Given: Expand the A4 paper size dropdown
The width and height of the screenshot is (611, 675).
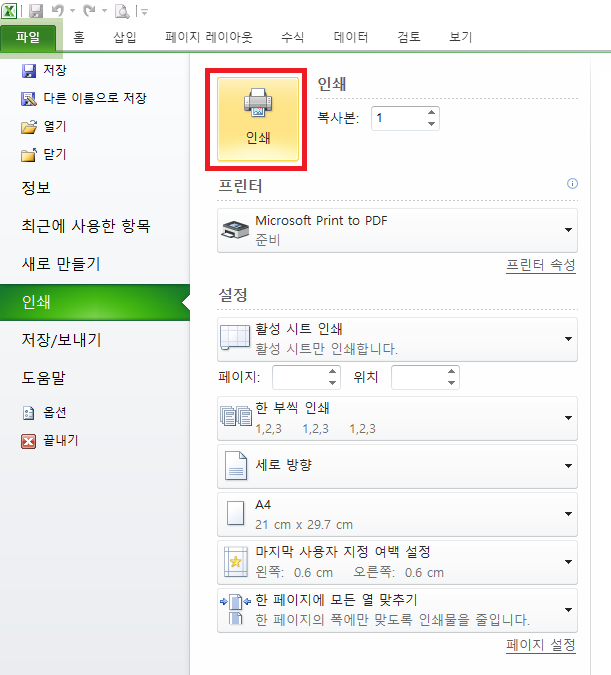Looking at the screenshot, I should coord(397,514).
